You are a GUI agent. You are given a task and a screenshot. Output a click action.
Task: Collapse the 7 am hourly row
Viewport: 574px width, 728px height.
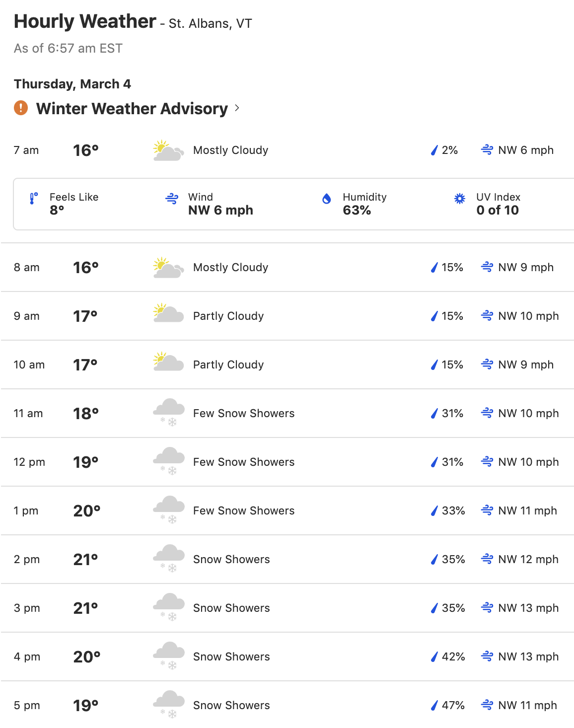click(x=287, y=150)
